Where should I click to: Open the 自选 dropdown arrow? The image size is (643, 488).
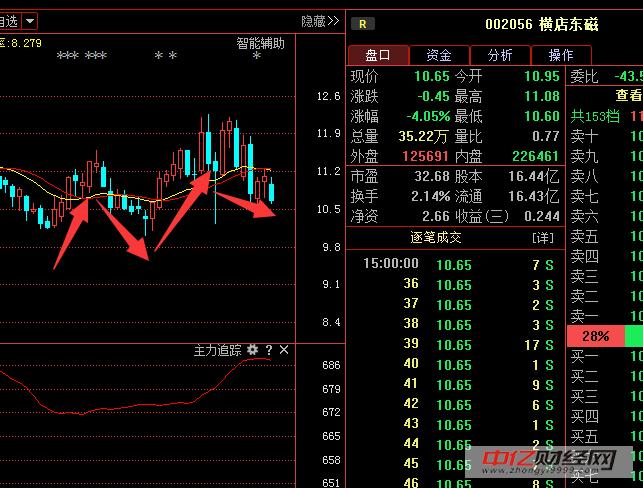pyautogui.click(x=31, y=20)
